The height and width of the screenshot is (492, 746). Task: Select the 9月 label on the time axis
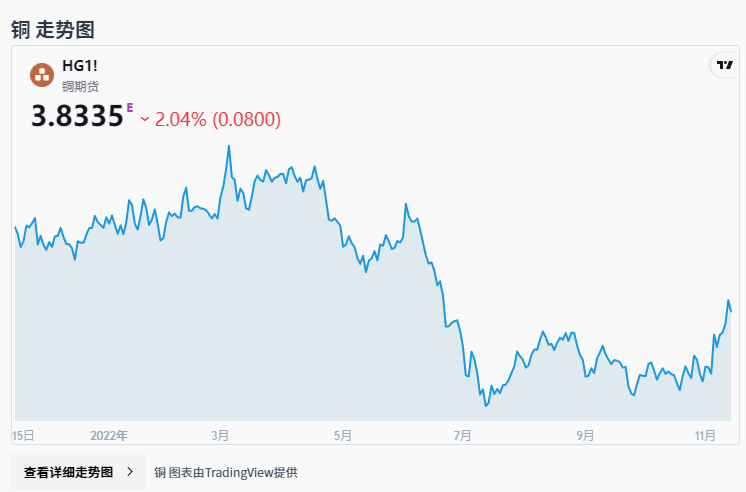pos(585,435)
